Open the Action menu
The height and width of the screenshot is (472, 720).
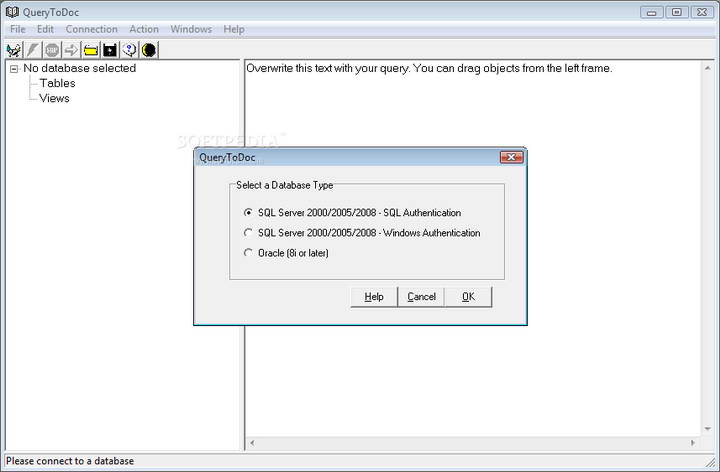(x=144, y=29)
